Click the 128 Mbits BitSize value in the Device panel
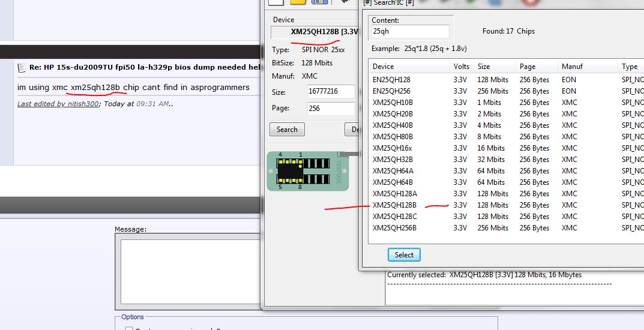Viewport: 644px width, 330px height. point(317,63)
